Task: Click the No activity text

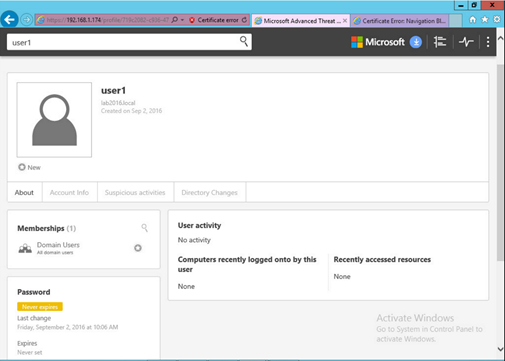Action: tap(194, 240)
